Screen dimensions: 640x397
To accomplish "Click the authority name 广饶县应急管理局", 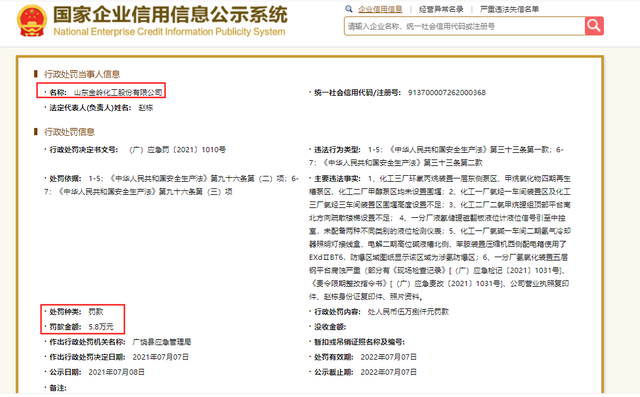I will (x=162, y=342).
